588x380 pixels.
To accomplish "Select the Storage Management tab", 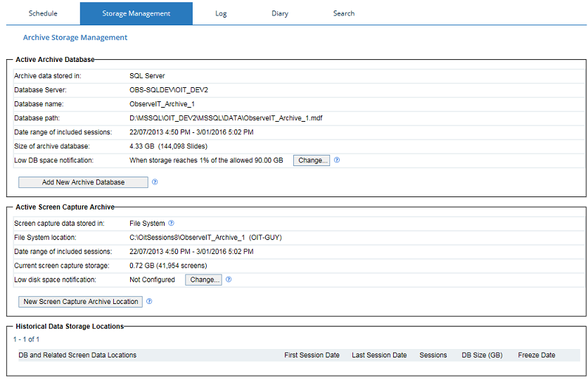I will click(x=136, y=13).
